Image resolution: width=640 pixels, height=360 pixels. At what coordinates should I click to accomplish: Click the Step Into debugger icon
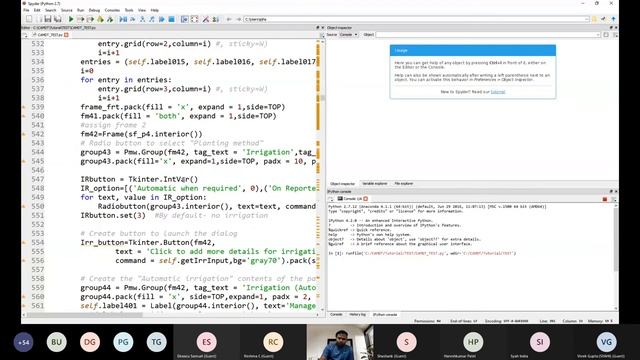tap(142, 19)
